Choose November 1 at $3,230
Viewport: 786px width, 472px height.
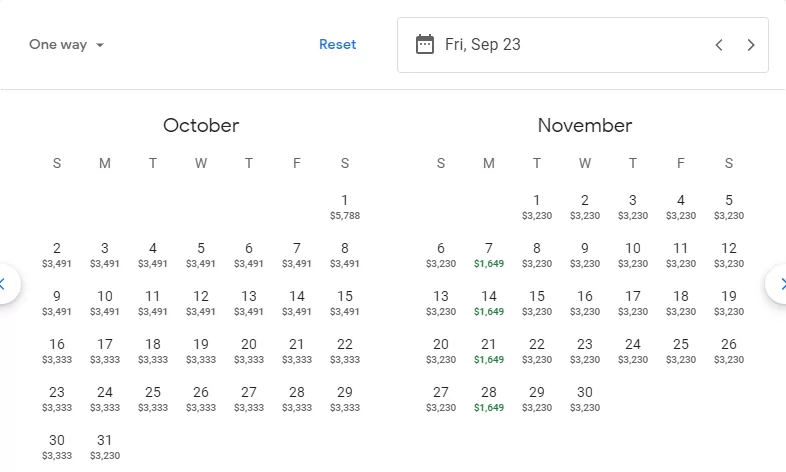(x=537, y=207)
